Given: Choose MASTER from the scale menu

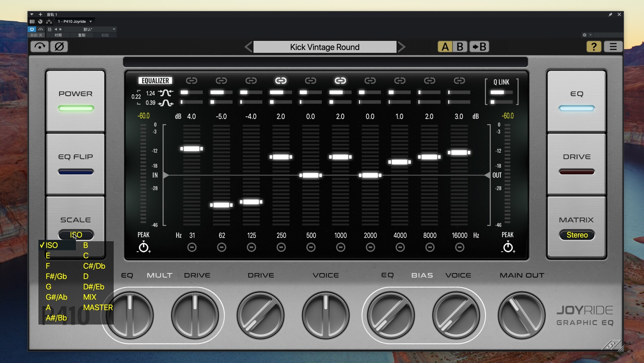Looking at the screenshot, I should (x=98, y=308).
